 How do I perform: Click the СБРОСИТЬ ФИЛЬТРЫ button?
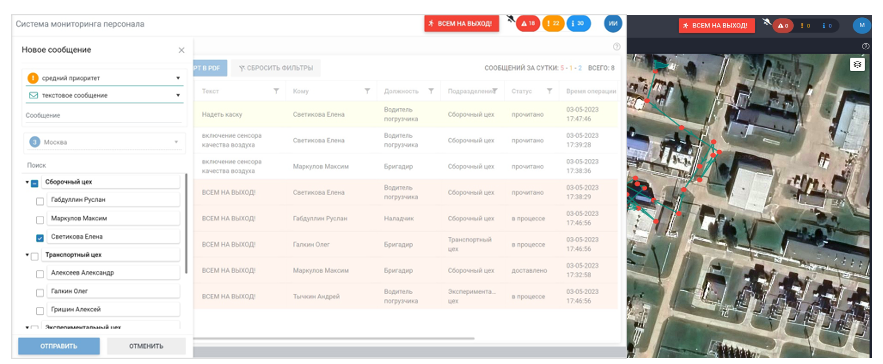point(276,68)
